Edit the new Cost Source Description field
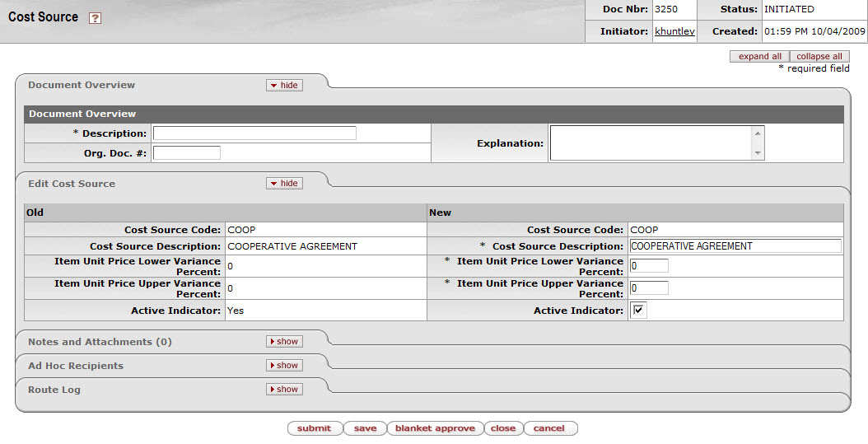The width and height of the screenshot is (868, 444). 735,245
